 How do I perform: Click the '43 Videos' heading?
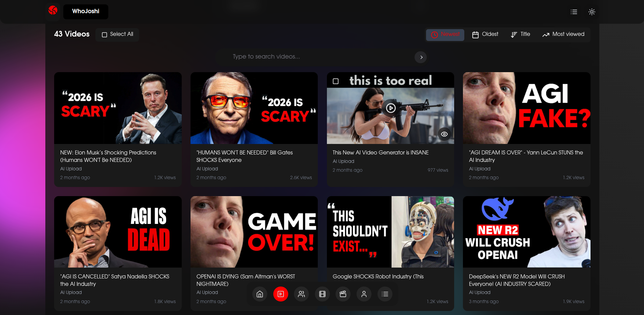coord(72,34)
